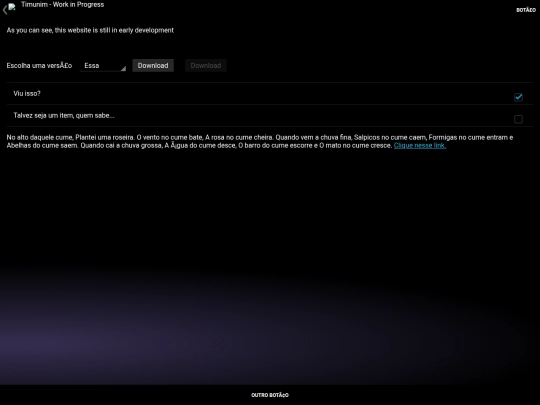540x405 pixels.
Task: Click the Viu isso? list row text
Action: [x=27, y=93]
